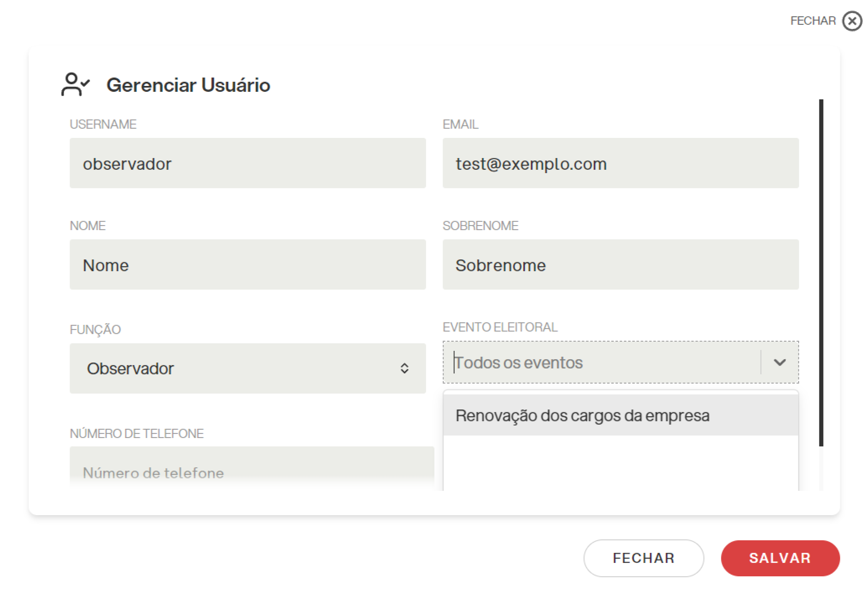Click the Gerenciar Usuário heading
Image resolution: width=868 pixels, height=604 pixels.
click(188, 85)
